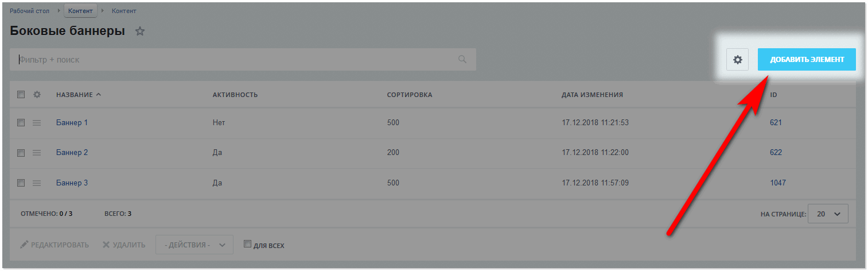Screen dimensions: 868x271
Task: Open the row menu icon for Баннер 2
Action: [37, 153]
